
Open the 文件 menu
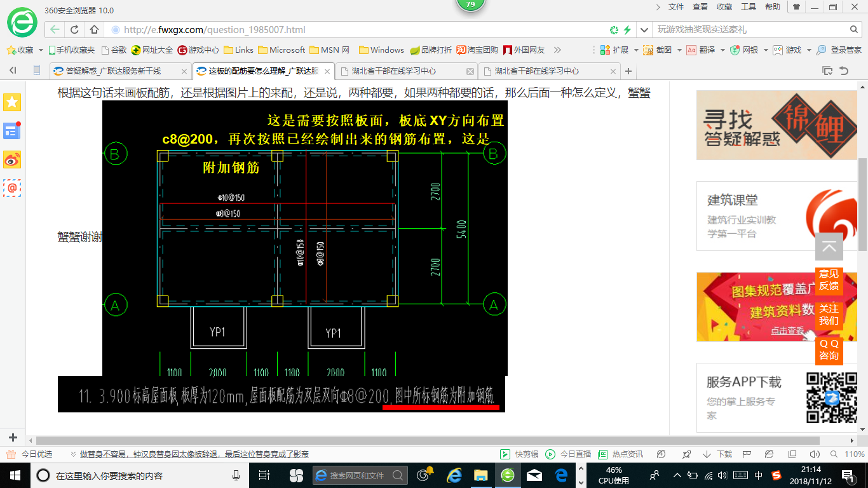click(x=676, y=7)
